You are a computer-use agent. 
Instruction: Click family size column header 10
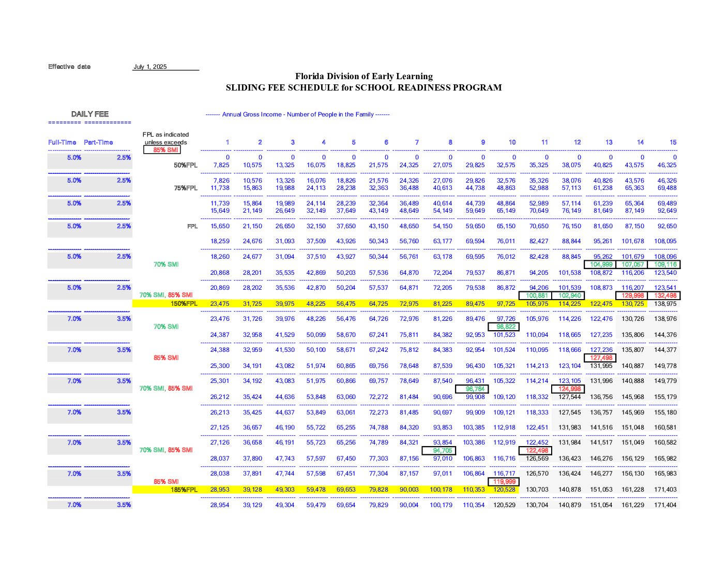(x=512, y=142)
